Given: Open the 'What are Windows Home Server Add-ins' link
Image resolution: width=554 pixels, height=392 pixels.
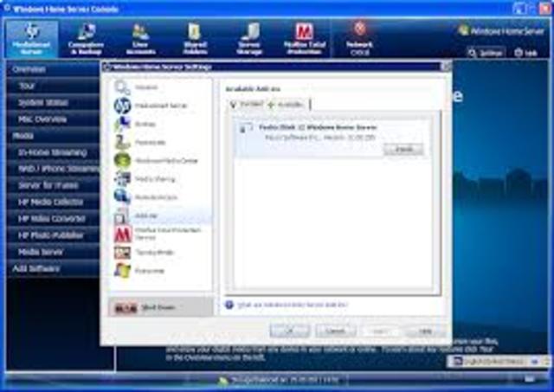Looking at the screenshot, I should click(293, 305).
